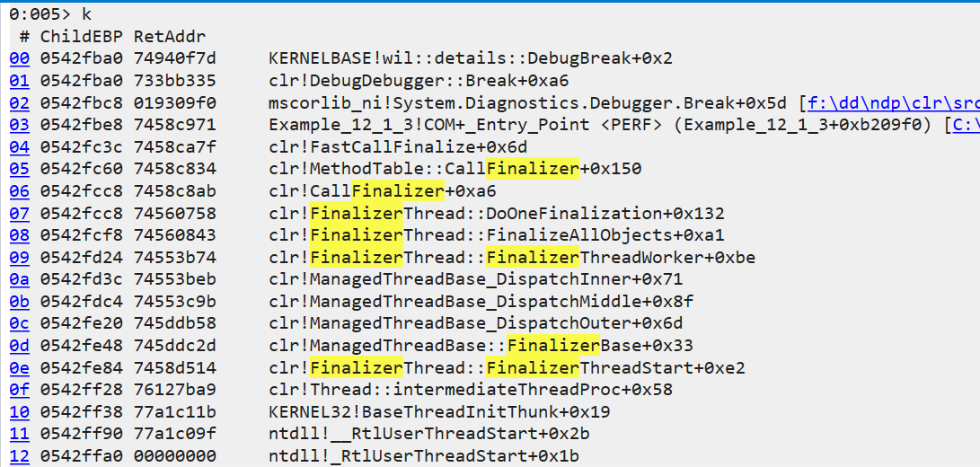Open frame 06 link
Image resolution: width=980 pixels, height=467 pixels.
[x=20, y=190]
